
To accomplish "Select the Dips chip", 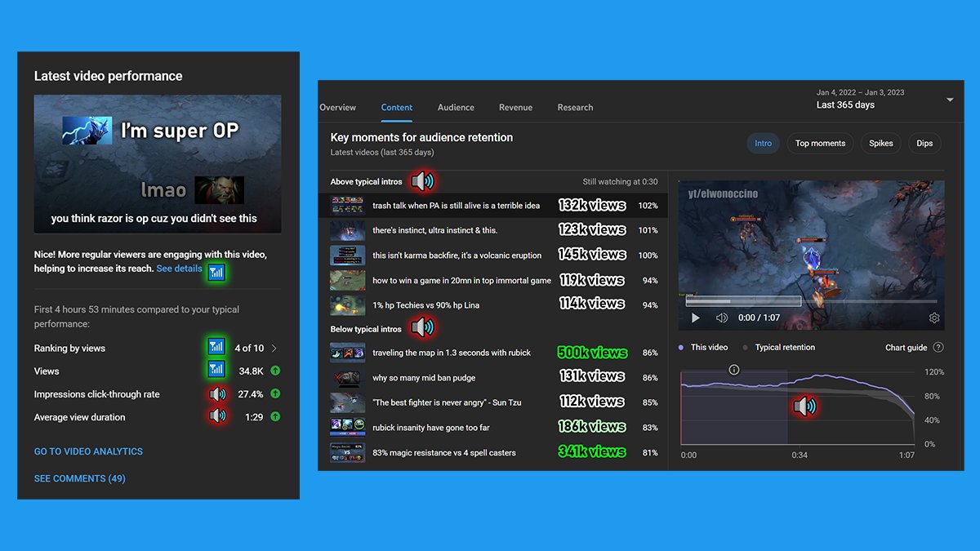I will (924, 143).
